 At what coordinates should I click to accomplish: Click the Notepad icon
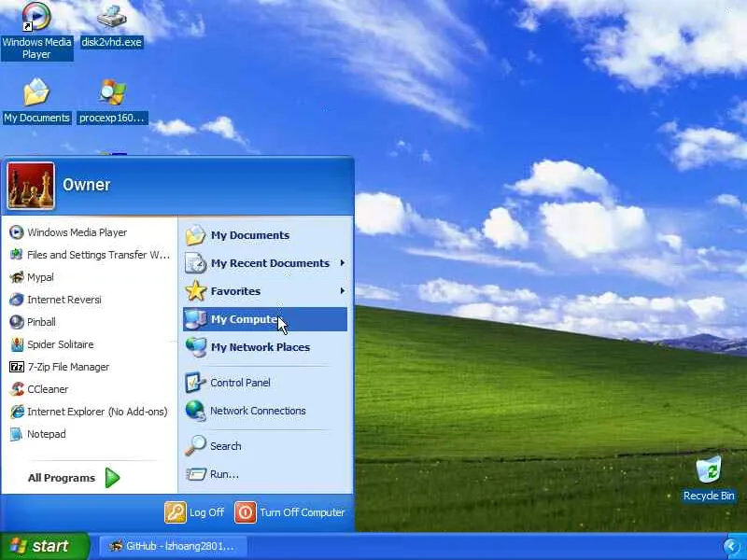coord(16,434)
